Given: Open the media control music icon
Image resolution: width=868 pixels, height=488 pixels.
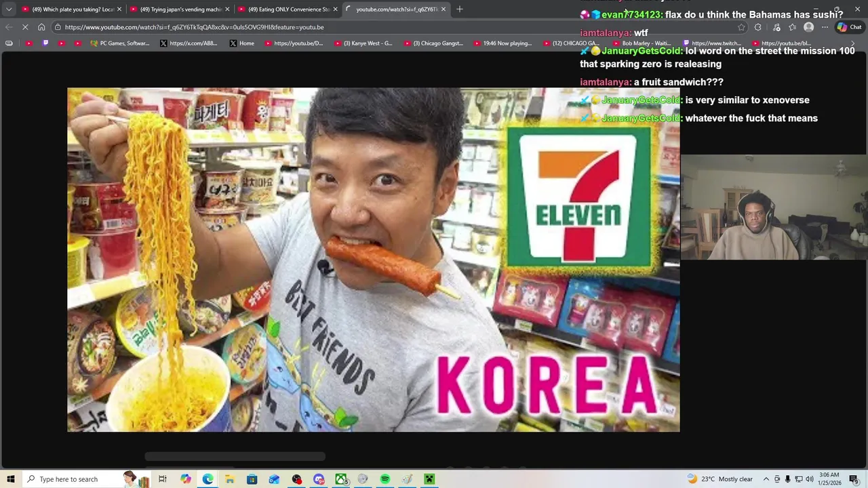Looking at the screenshot, I should click(776, 27).
